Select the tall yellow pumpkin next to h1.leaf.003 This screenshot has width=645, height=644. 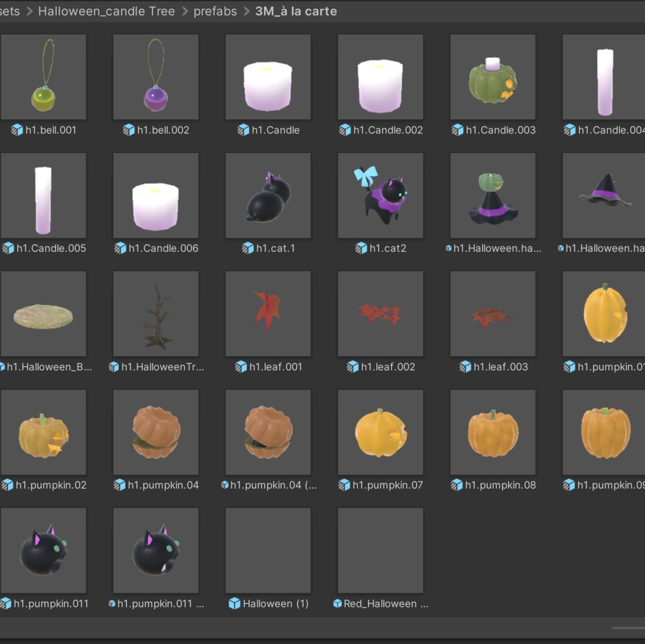[x=603, y=314]
